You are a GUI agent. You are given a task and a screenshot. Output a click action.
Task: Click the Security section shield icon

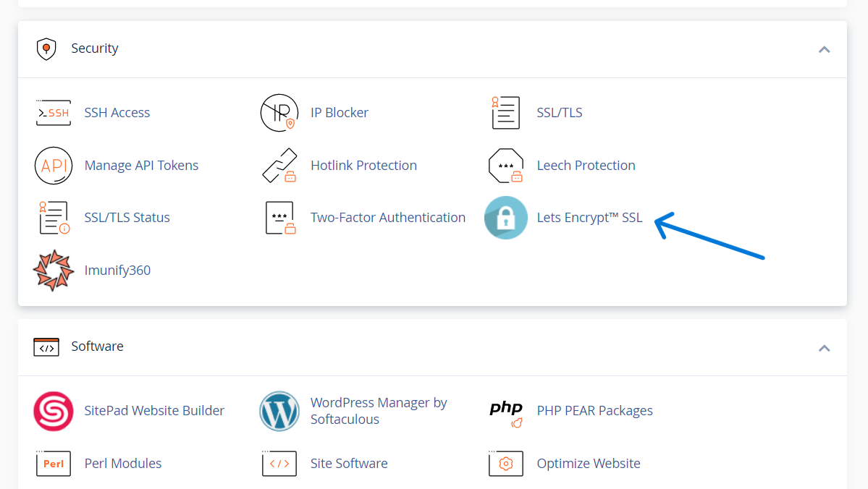tap(46, 48)
